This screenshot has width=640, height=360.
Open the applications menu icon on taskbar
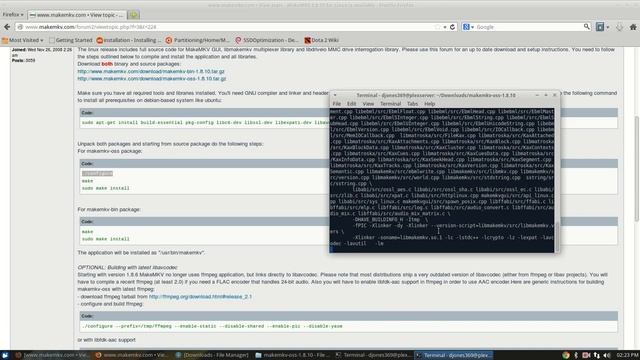pos(5,355)
